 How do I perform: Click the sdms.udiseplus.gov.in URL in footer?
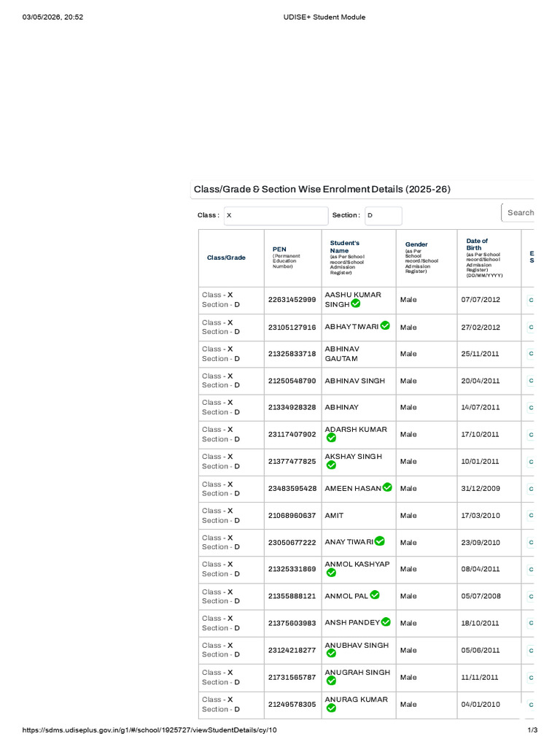(149, 730)
